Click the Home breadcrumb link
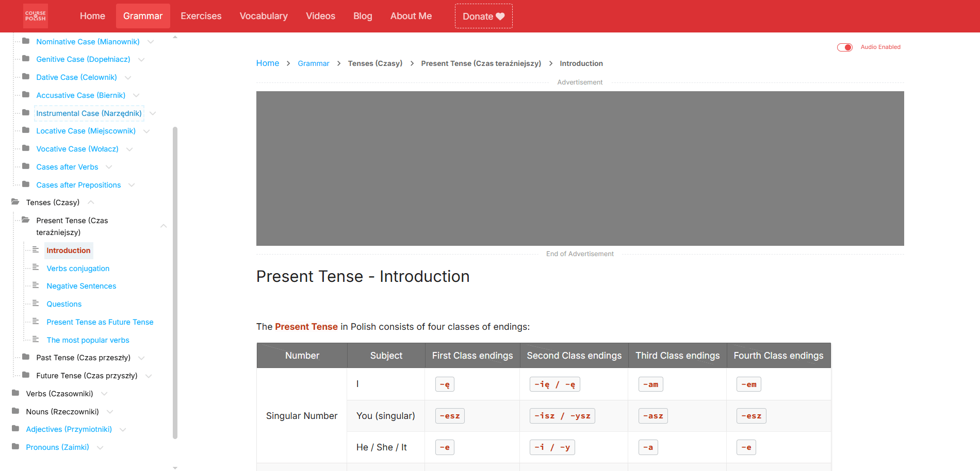This screenshot has width=980, height=471. click(x=268, y=63)
